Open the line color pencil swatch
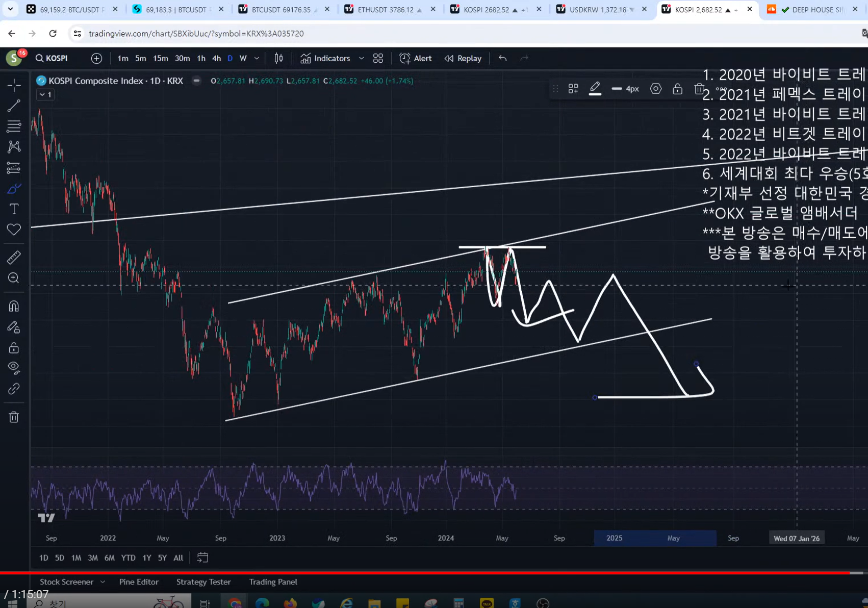Image resolution: width=868 pixels, height=608 pixels. coord(595,89)
